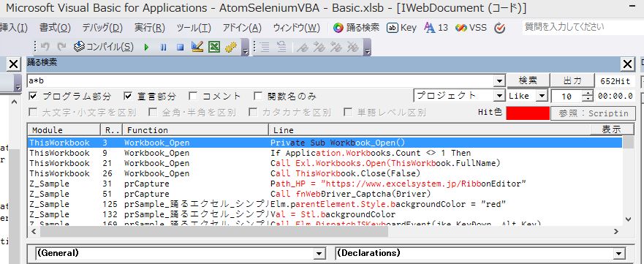Open the Key add-in button
The width and height of the screenshot is (644, 264).
402,28
